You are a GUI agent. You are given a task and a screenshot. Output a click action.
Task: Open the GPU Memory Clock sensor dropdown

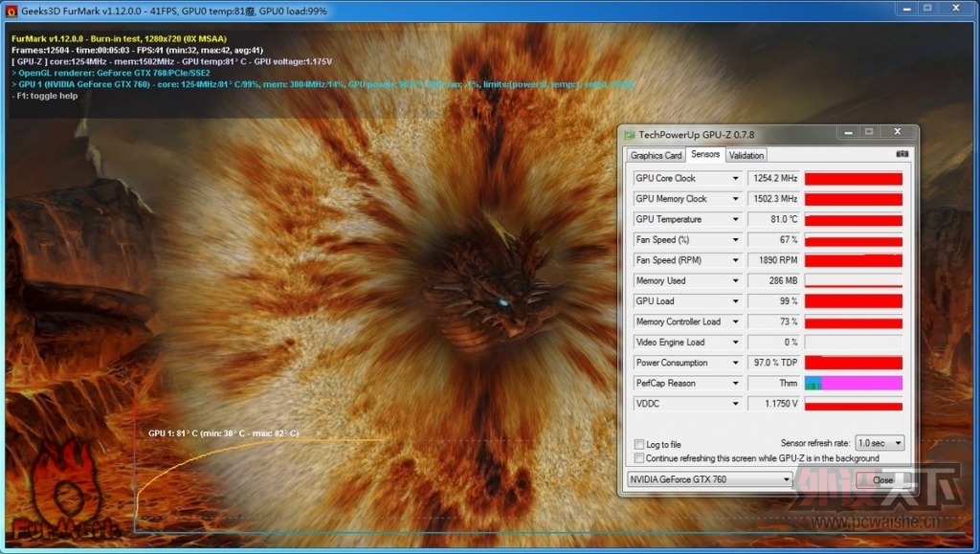[x=735, y=199]
